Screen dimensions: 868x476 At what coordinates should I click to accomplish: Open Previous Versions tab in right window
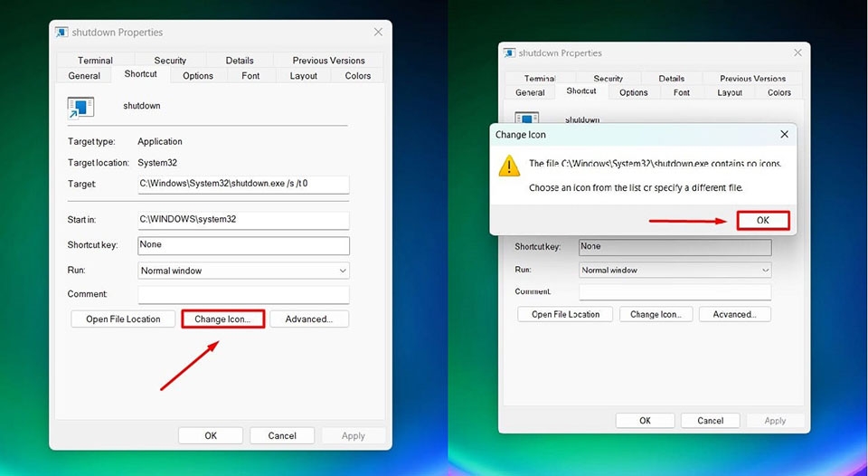point(752,79)
